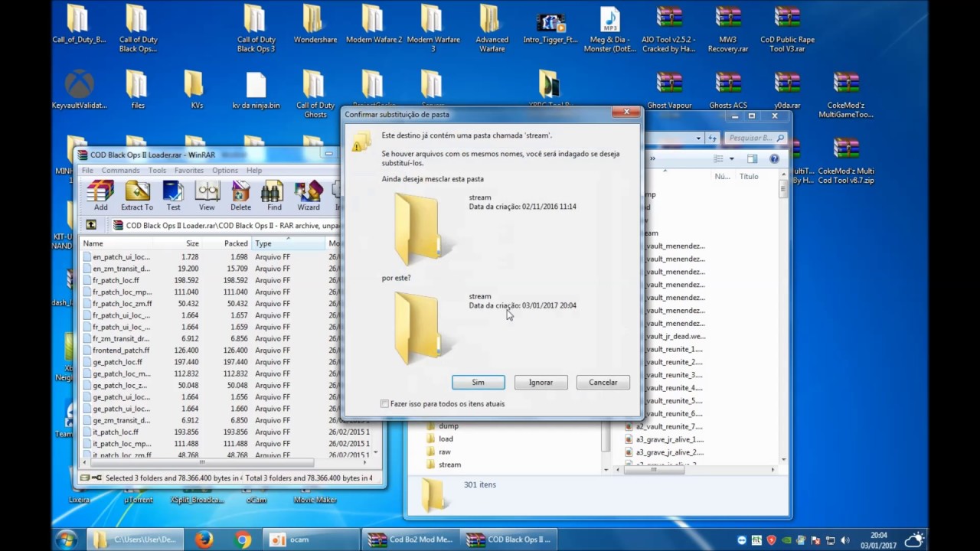Close the Confirmar substituição de pasta dialog
Screen dimensions: 980x551
point(626,112)
